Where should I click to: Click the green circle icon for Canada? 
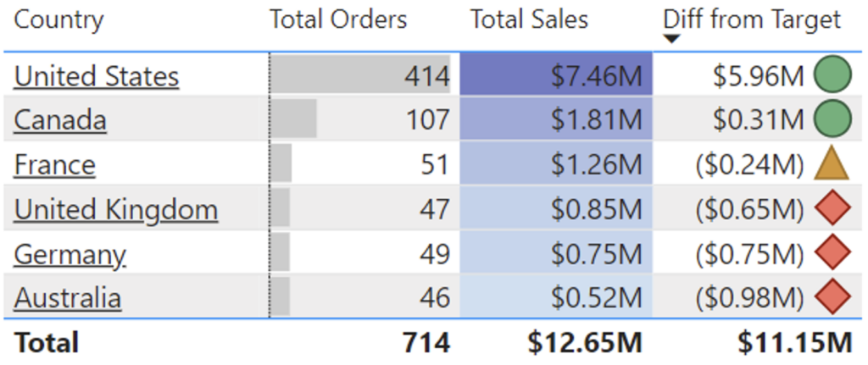coord(832,120)
